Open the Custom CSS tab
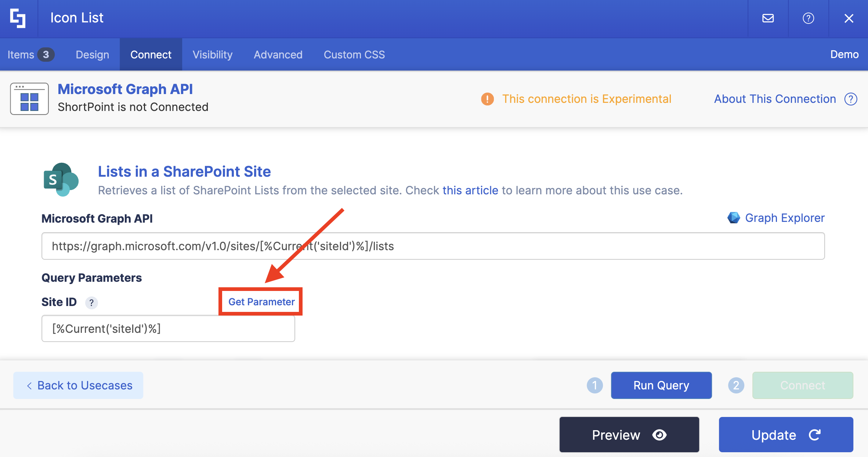The height and width of the screenshot is (457, 868). (x=354, y=55)
